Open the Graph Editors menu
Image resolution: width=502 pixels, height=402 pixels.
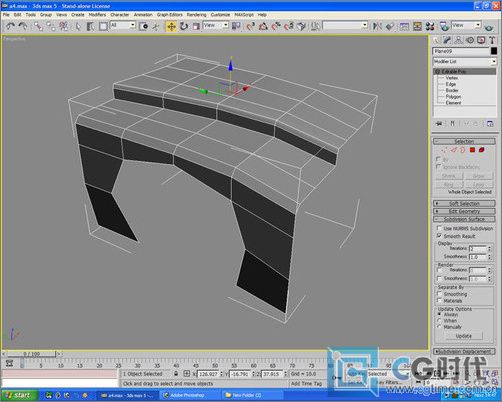click(170, 15)
